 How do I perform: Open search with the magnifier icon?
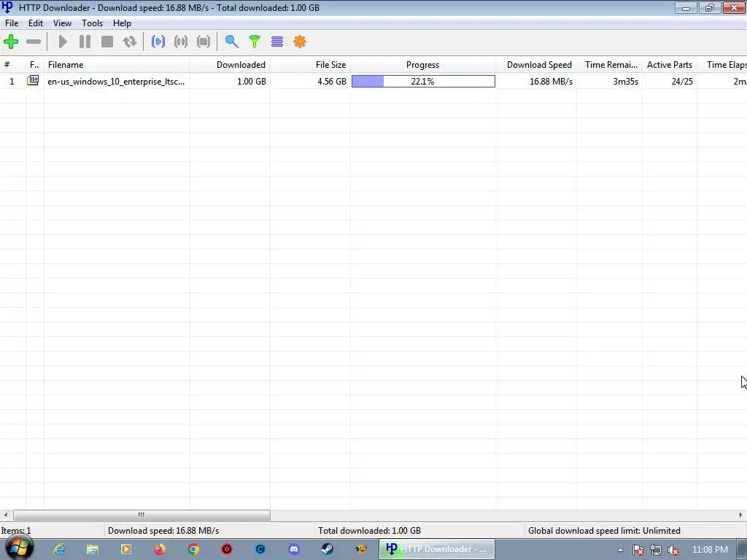(x=231, y=42)
